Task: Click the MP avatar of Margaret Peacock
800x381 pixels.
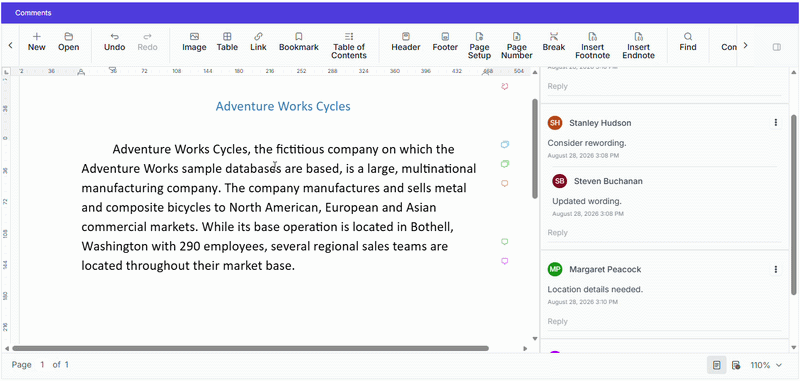Action: pyautogui.click(x=555, y=269)
